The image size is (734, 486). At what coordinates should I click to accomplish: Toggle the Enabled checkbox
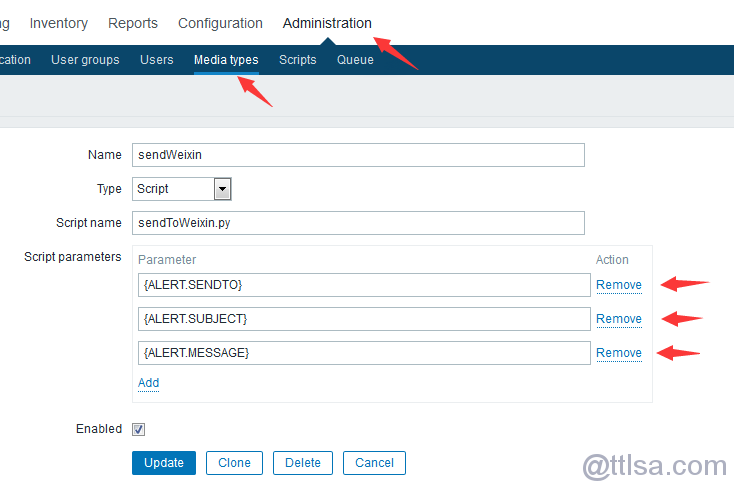[139, 429]
